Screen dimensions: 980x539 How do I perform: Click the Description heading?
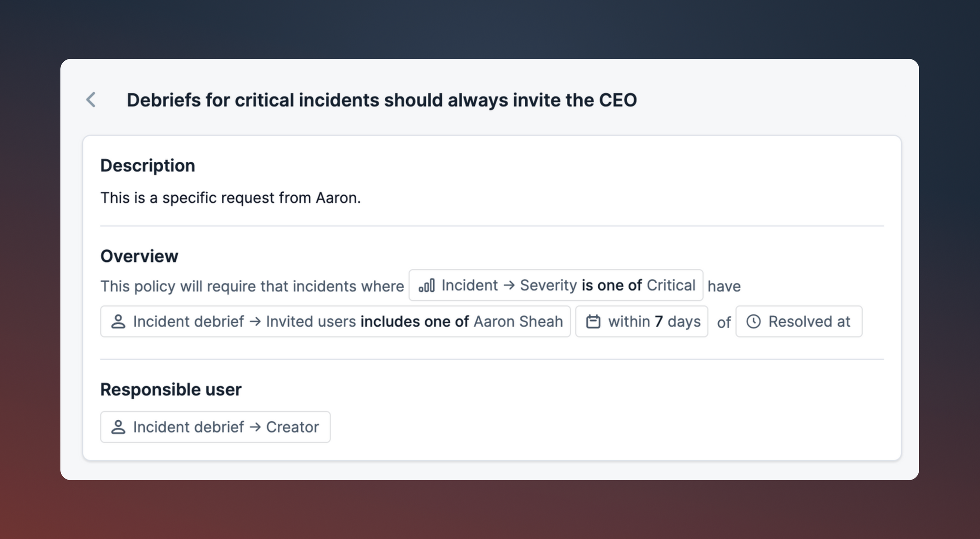click(147, 166)
